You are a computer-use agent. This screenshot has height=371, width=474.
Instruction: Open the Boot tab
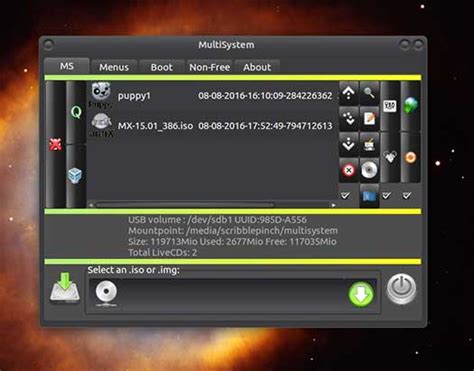[162, 67]
